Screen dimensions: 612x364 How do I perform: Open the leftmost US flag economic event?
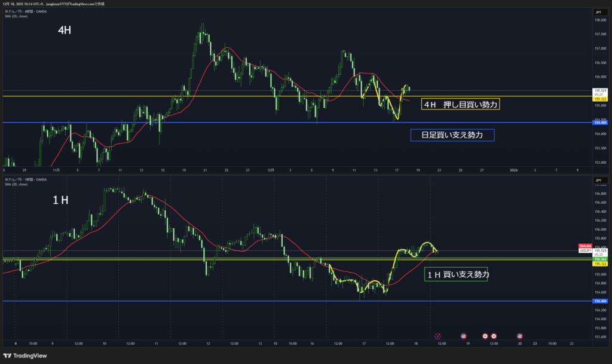click(x=464, y=336)
